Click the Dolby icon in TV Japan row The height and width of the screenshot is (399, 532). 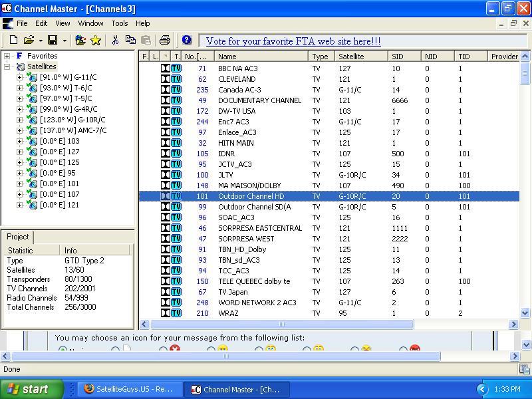[165, 292]
